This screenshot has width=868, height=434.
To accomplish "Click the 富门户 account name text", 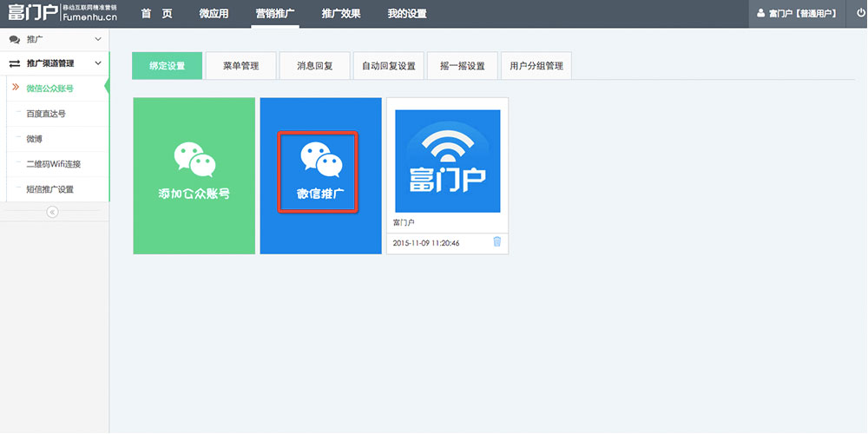I will pos(404,222).
